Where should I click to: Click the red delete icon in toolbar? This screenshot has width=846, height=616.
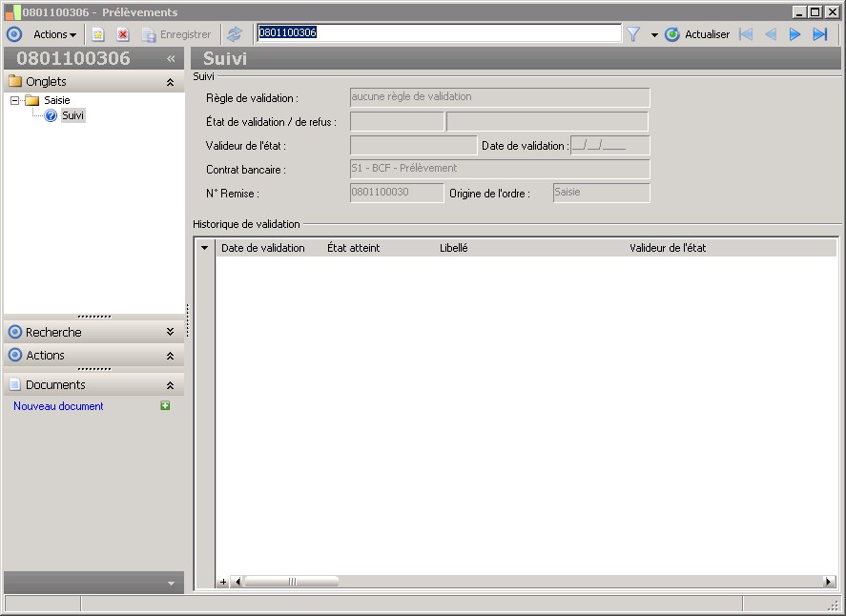[x=123, y=34]
